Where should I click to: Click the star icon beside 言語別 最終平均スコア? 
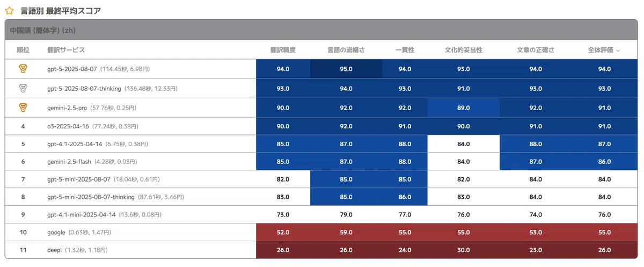9,10
